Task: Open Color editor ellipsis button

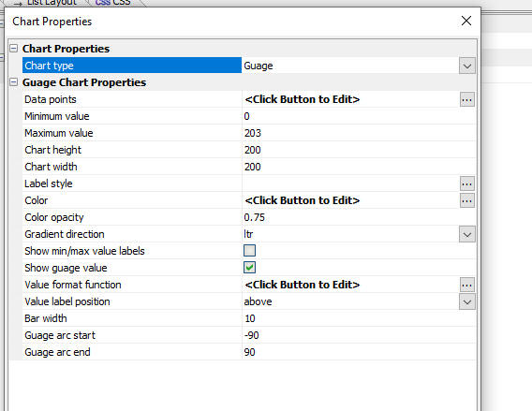Action: click(x=467, y=200)
